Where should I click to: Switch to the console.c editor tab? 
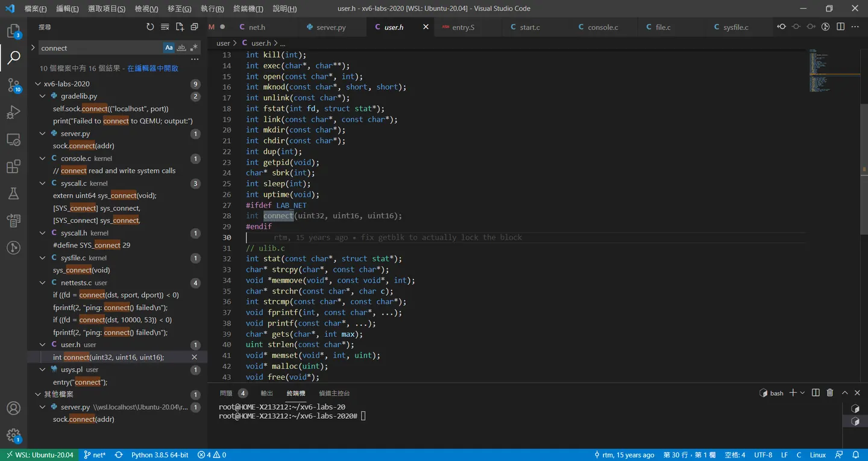click(603, 27)
